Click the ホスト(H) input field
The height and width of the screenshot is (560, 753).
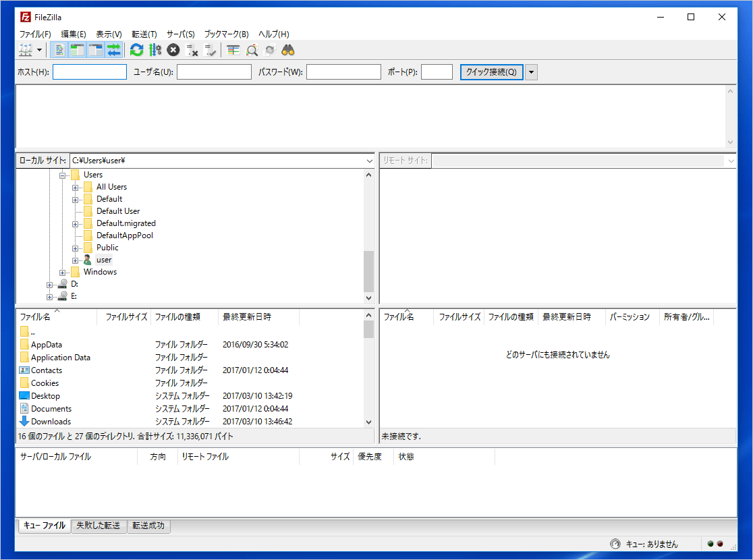tap(90, 72)
